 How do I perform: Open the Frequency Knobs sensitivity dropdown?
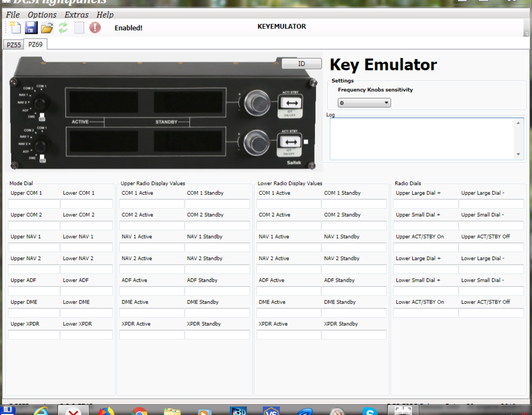(x=364, y=103)
